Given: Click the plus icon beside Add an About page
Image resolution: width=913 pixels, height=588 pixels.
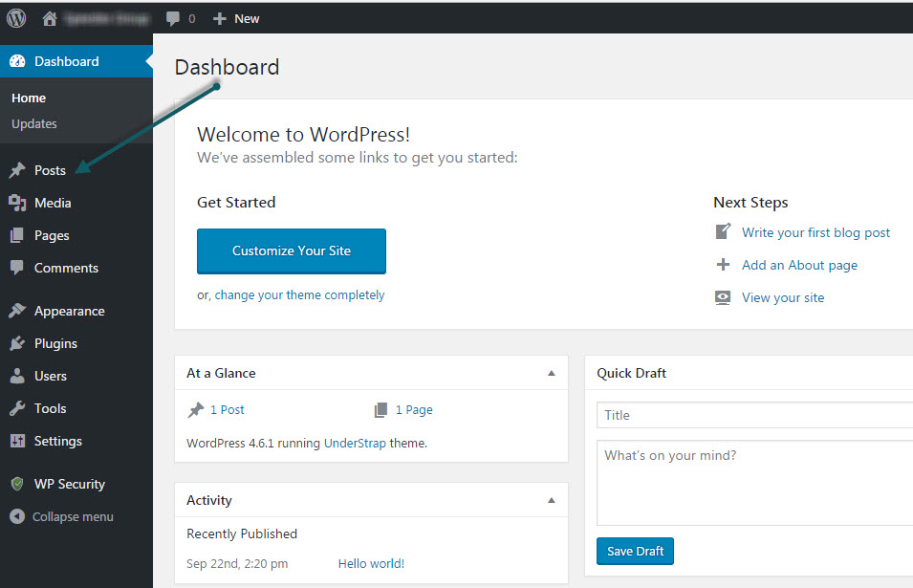Looking at the screenshot, I should click(723, 265).
